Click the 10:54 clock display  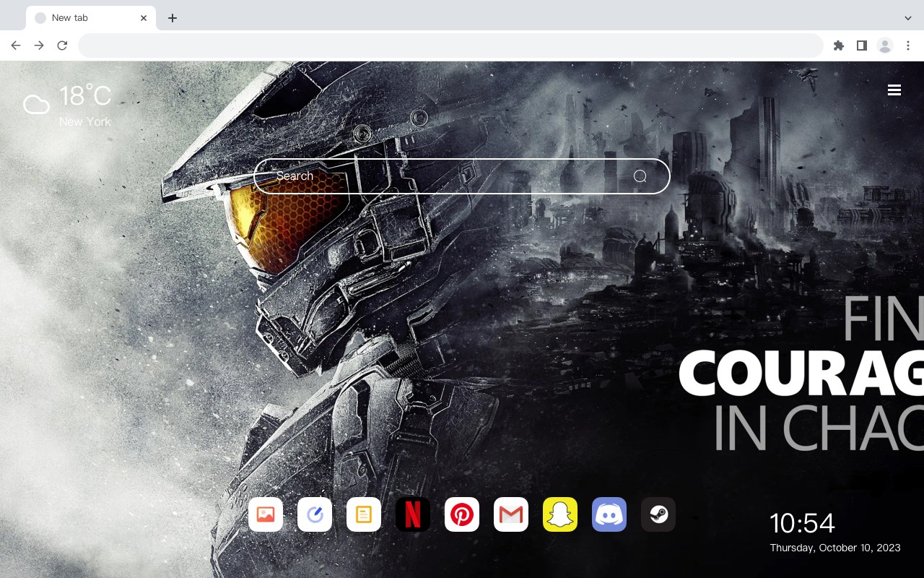tap(802, 523)
